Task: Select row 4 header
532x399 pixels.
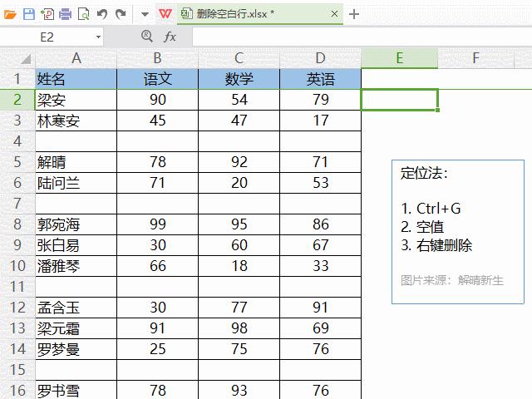Action: 17,141
